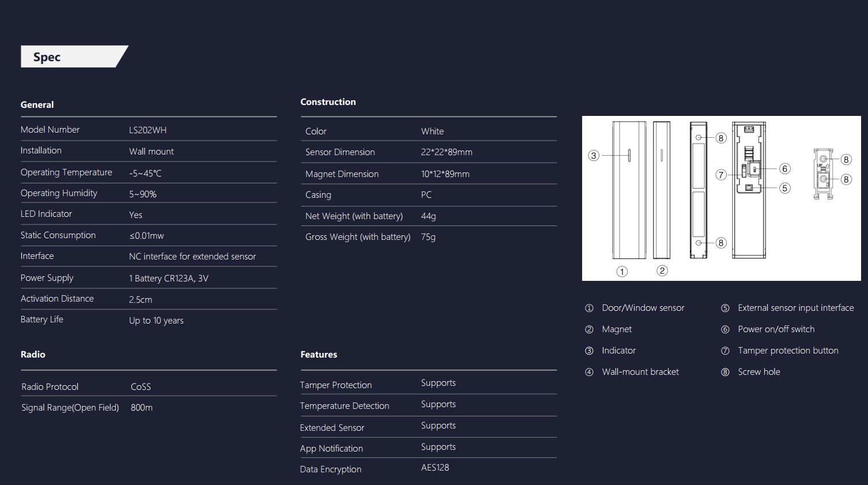
Task: Select the Tamper protection button legend label
Action: 788,351
